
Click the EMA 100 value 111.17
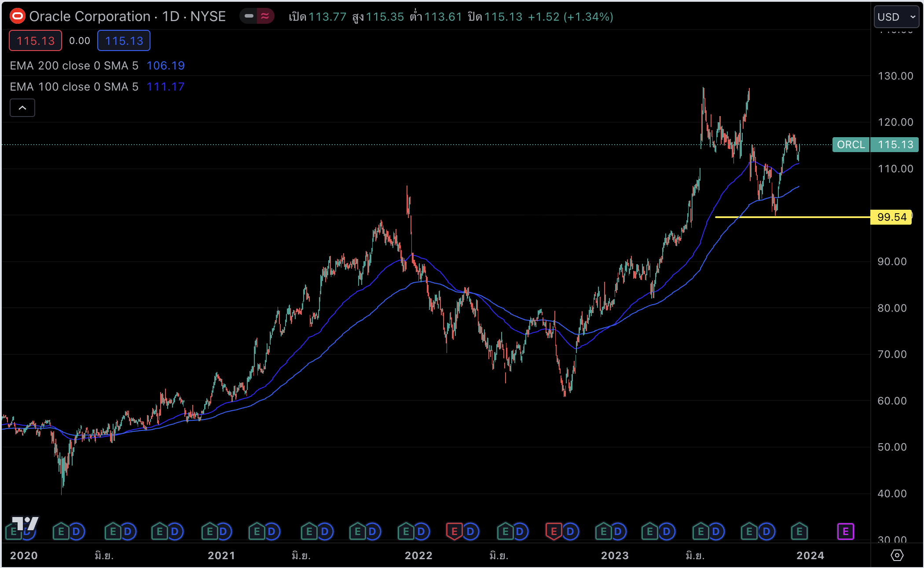point(165,87)
